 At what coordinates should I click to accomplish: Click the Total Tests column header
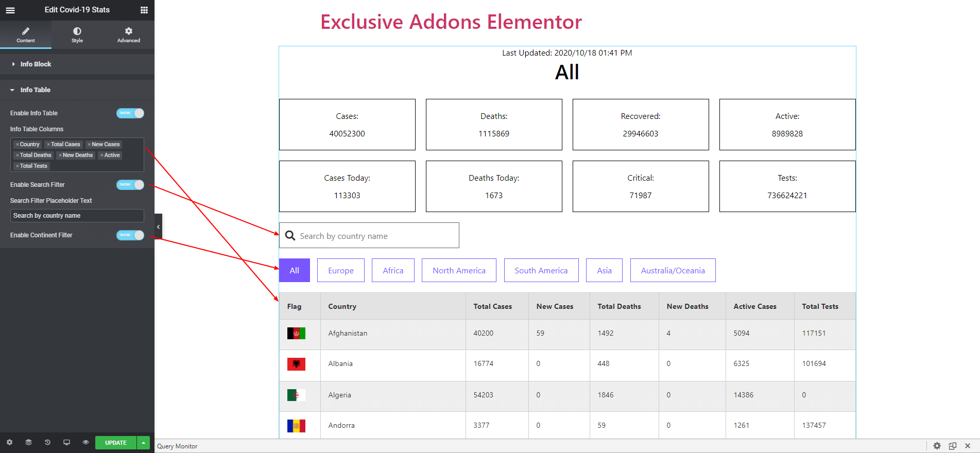click(825, 306)
